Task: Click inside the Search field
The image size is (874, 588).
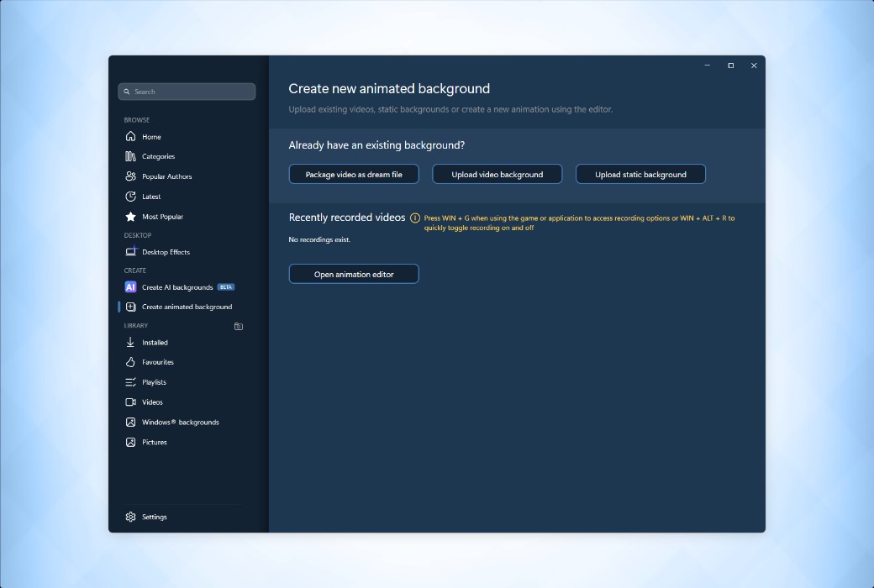Action: (187, 92)
